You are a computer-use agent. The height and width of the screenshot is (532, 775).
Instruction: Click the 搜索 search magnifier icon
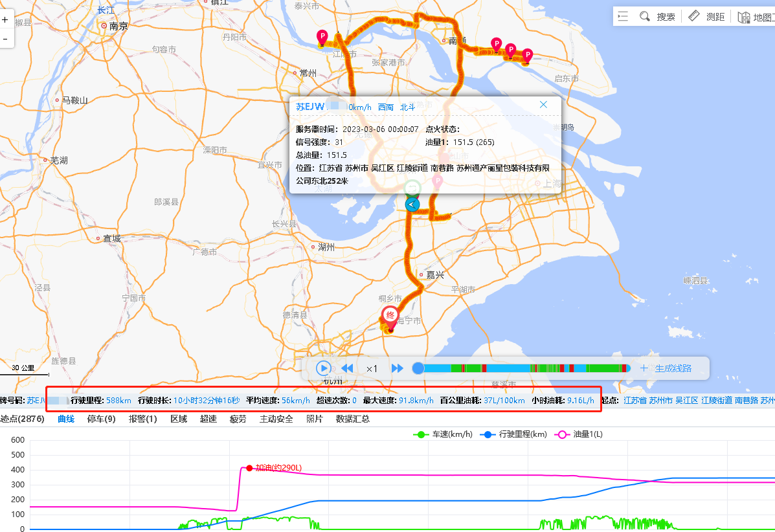pyautogui.click(x=645, y=16)
